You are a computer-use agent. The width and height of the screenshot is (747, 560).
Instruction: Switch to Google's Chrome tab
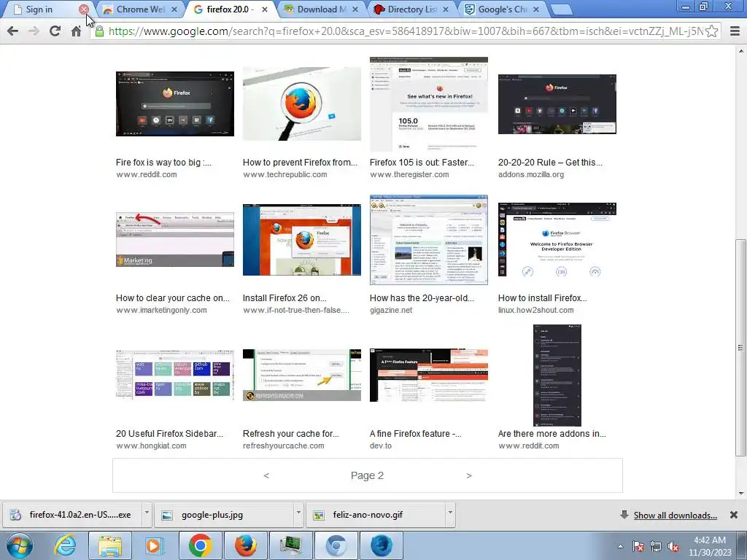tap(502, 9)
